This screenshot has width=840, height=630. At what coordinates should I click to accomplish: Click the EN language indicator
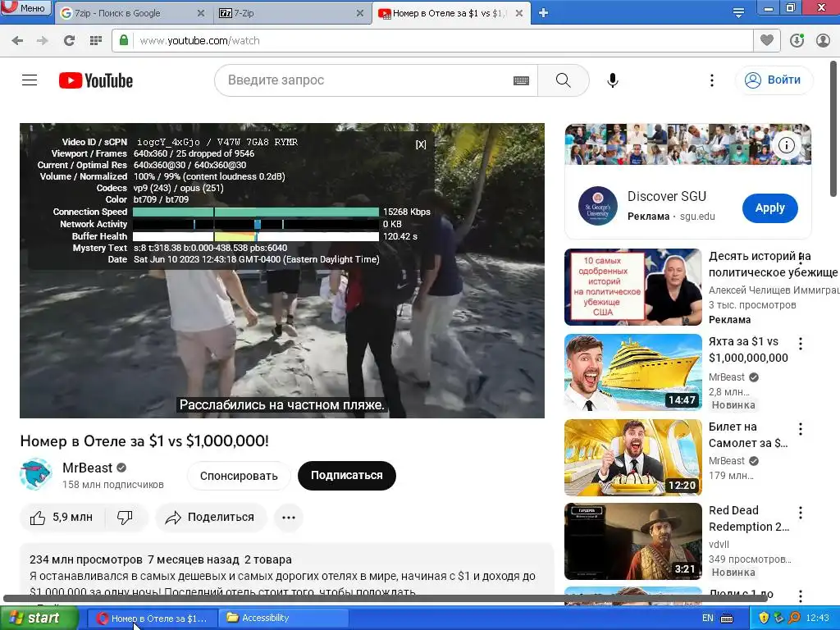(708, 619)
